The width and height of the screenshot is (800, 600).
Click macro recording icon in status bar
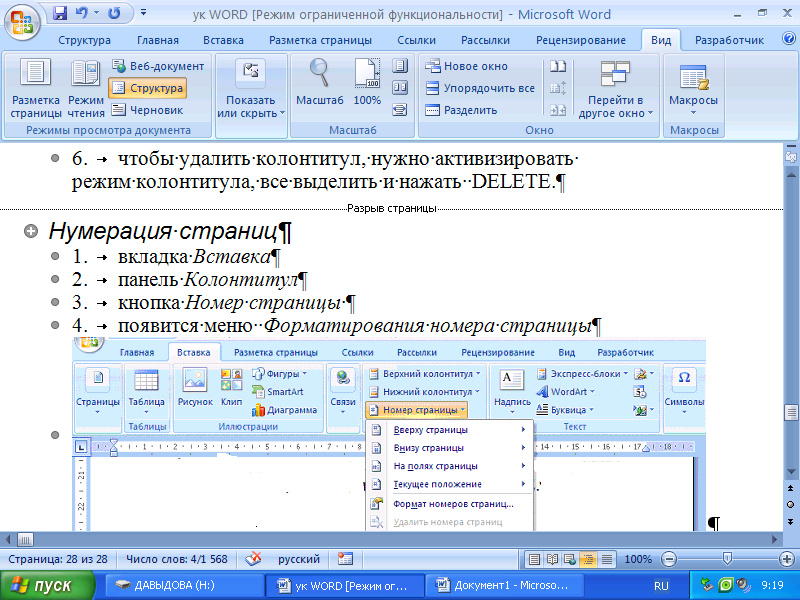click(345, 559)
